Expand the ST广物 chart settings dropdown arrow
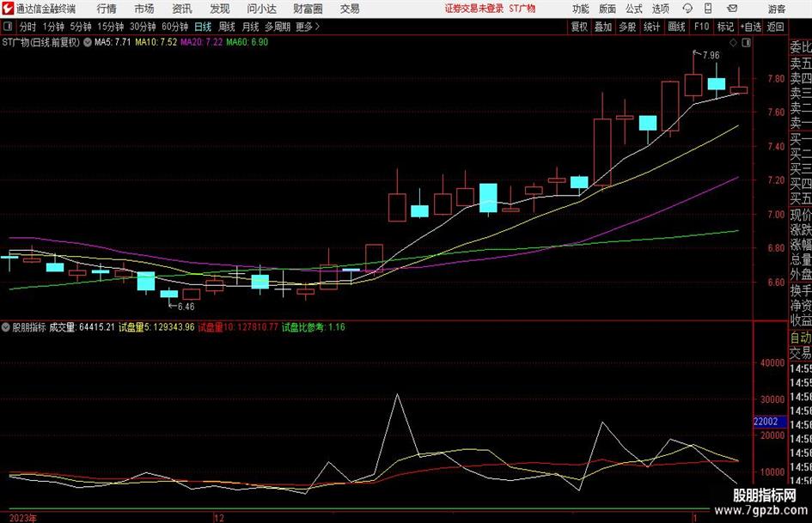812x523 pixels. (x=88, y=42)
